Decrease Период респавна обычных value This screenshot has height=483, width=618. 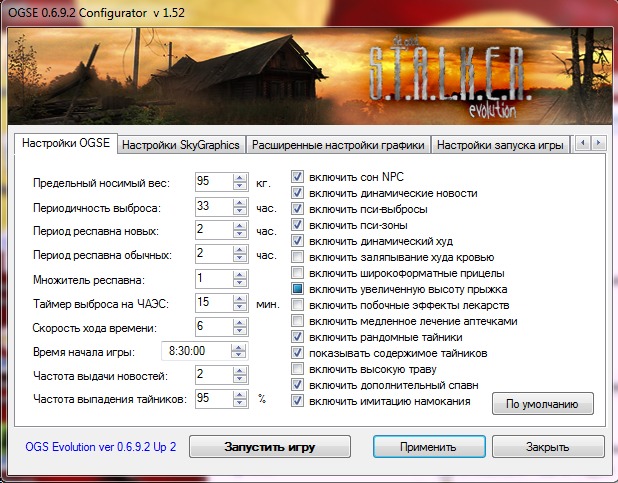(x=240, y=259)
